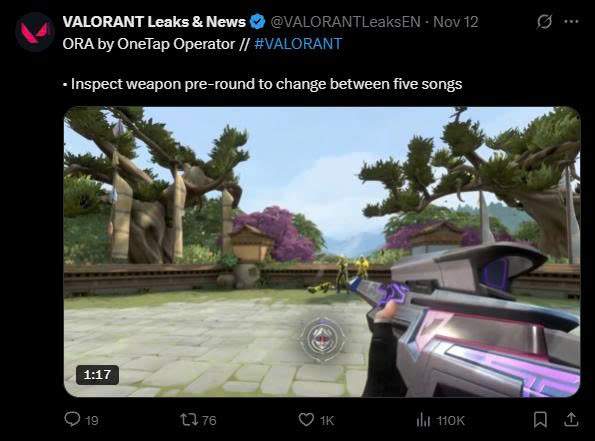The width and height of the screenshot is (595, 441).
Task: Click the 19 replies count
Action: (x=92, y=421)
